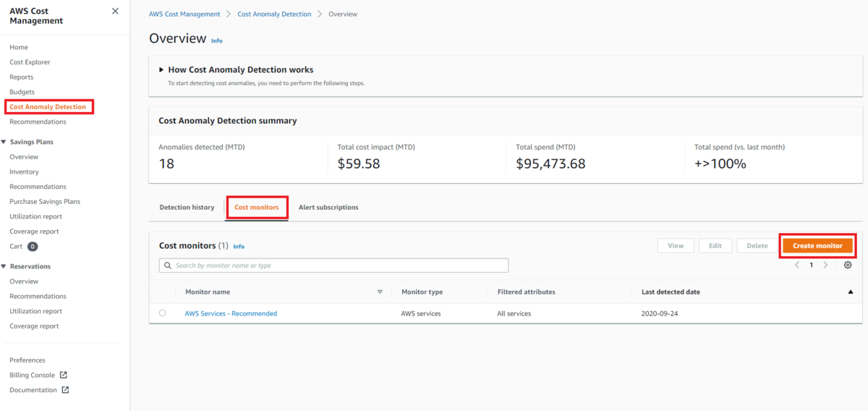Expand How Cost Anomaly Detection works
Screen dimensions: 868x411
pos(162,70)
